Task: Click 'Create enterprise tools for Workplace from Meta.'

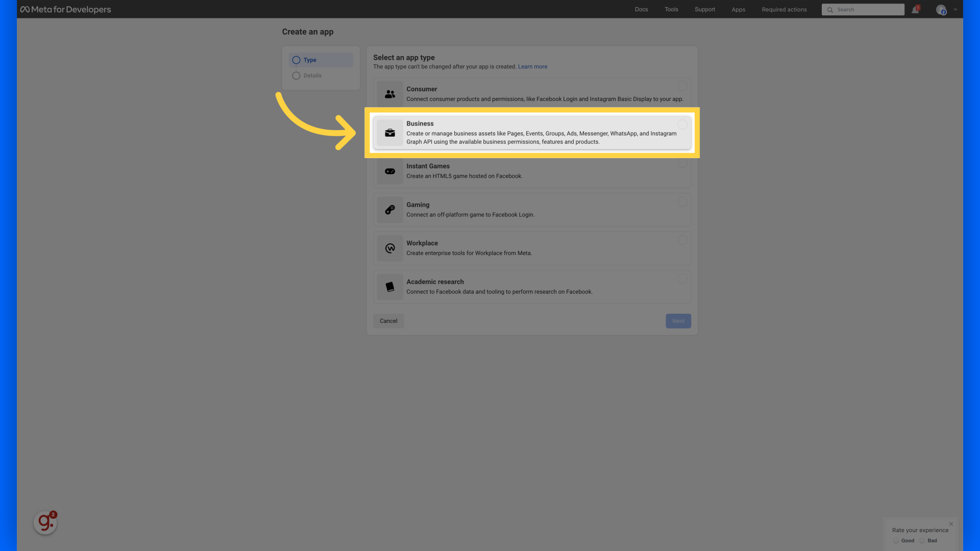Action: [469, 253]
